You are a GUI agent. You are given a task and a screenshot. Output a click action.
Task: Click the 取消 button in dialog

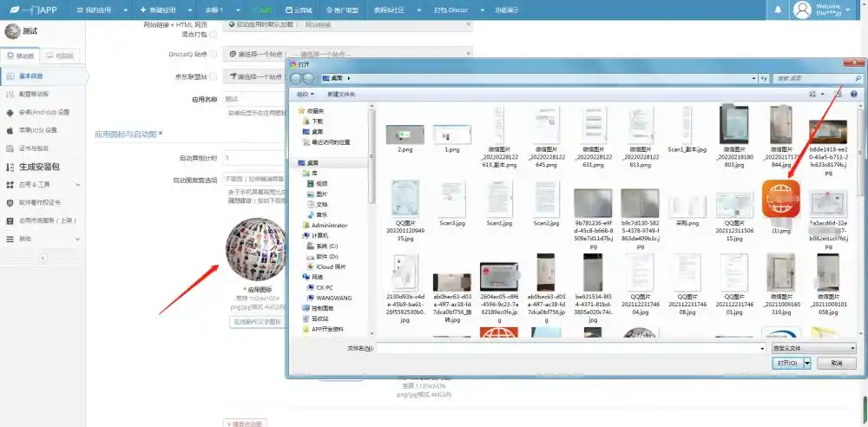(837, 364)
